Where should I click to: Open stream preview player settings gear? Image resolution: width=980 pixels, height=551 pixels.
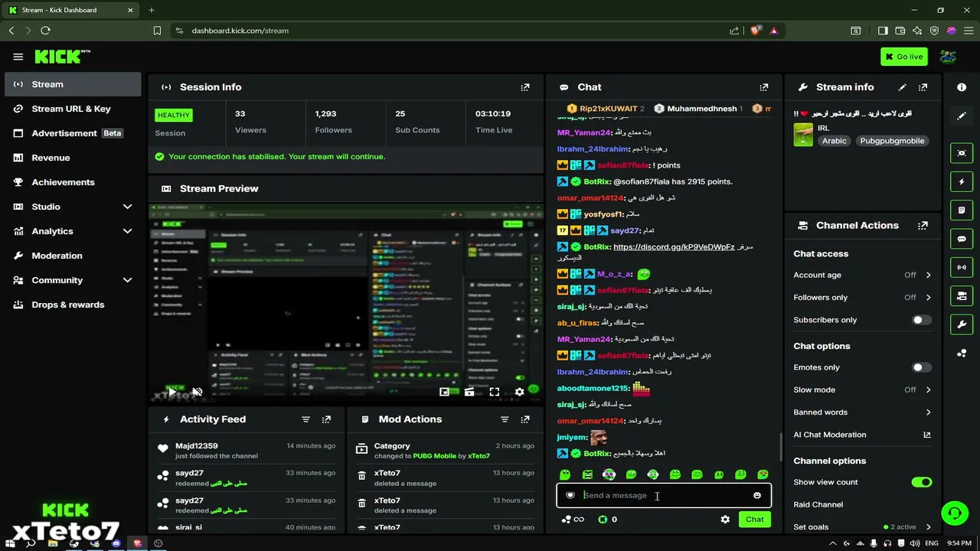coord(519,392)
